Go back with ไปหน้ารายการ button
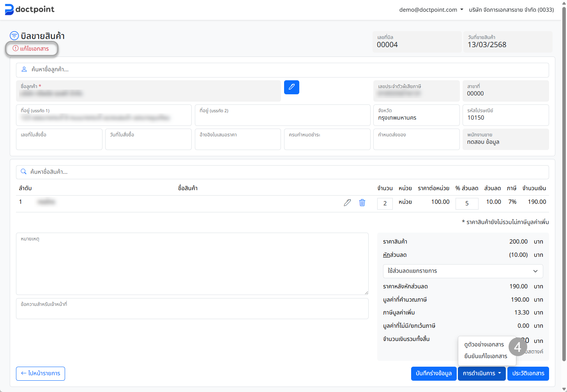The image size is (567, 392). tap(41, 373)
